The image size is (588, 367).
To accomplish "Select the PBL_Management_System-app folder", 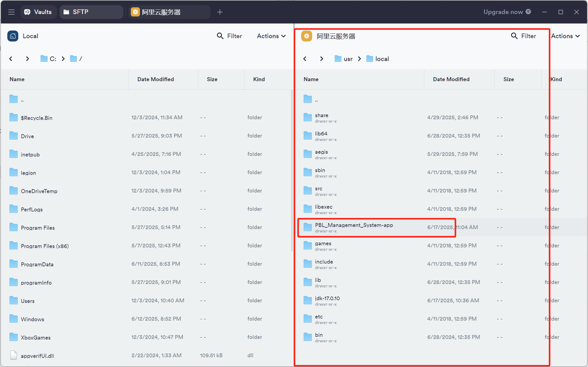I will pos(354,225).
